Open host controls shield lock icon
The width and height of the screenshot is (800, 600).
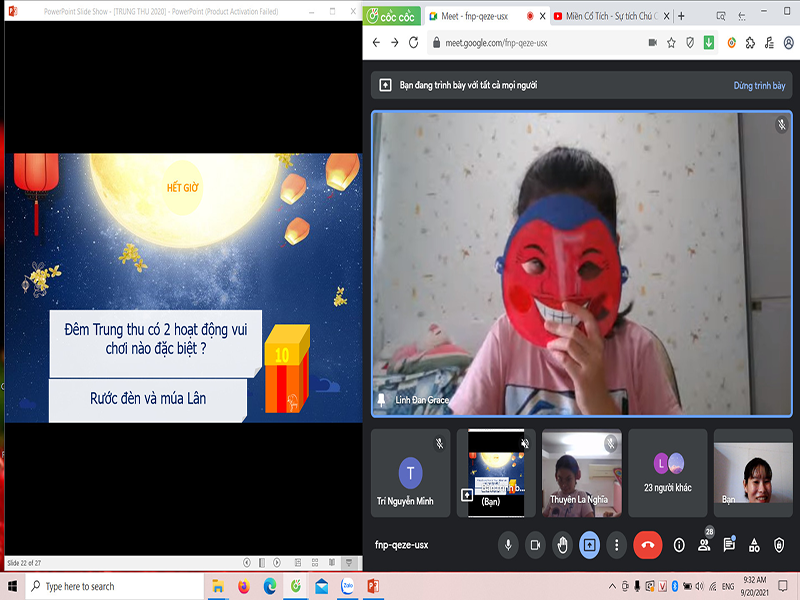[x=779, y=545]
